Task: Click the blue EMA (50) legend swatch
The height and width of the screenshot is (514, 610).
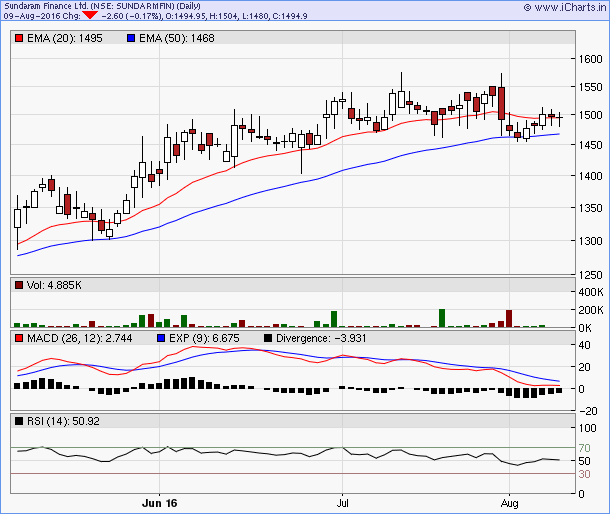Action: coord(131,38)
